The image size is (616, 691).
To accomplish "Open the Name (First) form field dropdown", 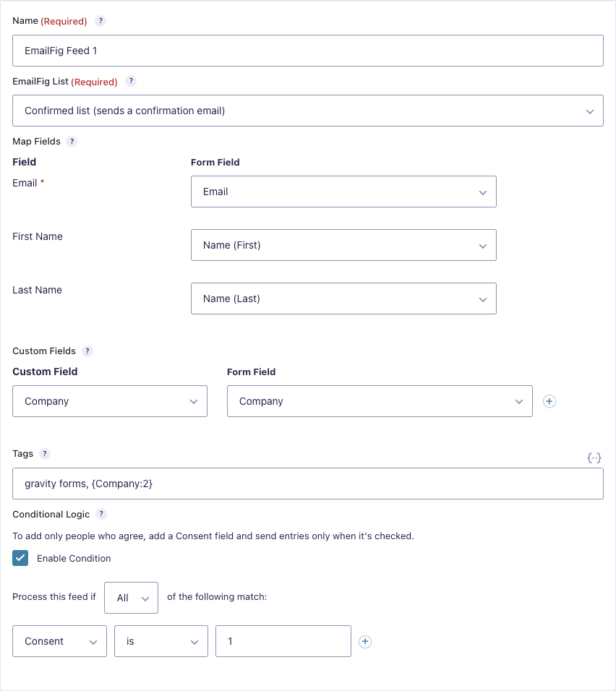I will (x=343, y=245).
